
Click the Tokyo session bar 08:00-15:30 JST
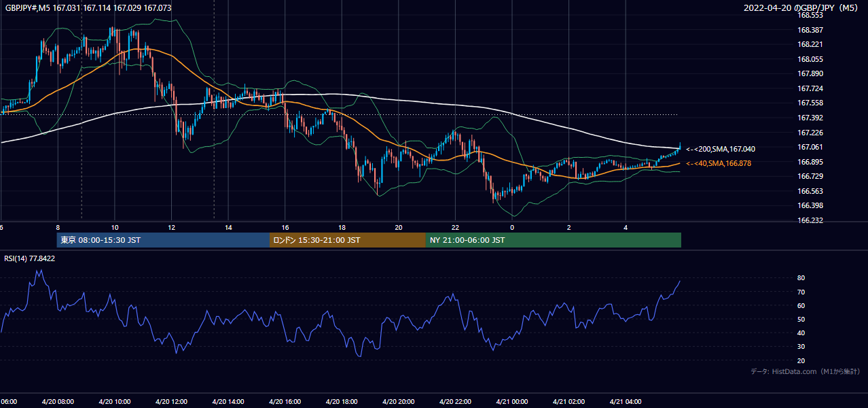point(163,240)
